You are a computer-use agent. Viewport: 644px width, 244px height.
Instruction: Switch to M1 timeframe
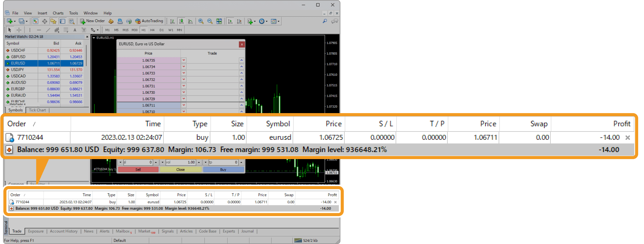pos(107,30)
